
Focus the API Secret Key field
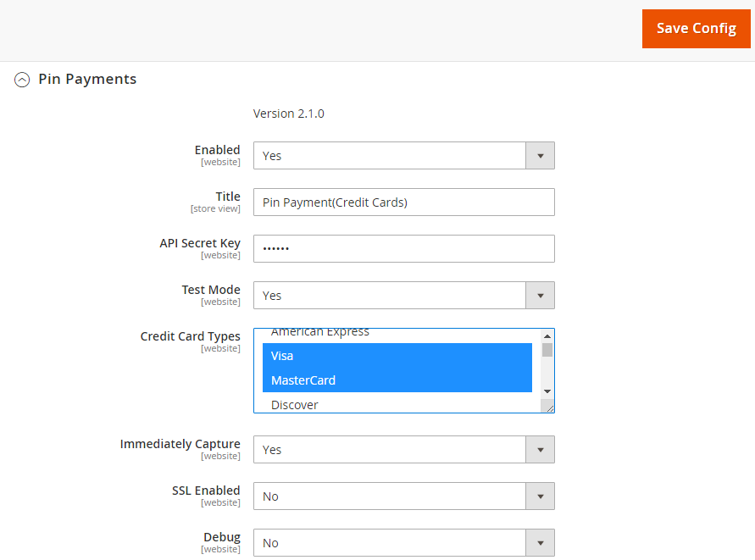(x=403, y=249)
